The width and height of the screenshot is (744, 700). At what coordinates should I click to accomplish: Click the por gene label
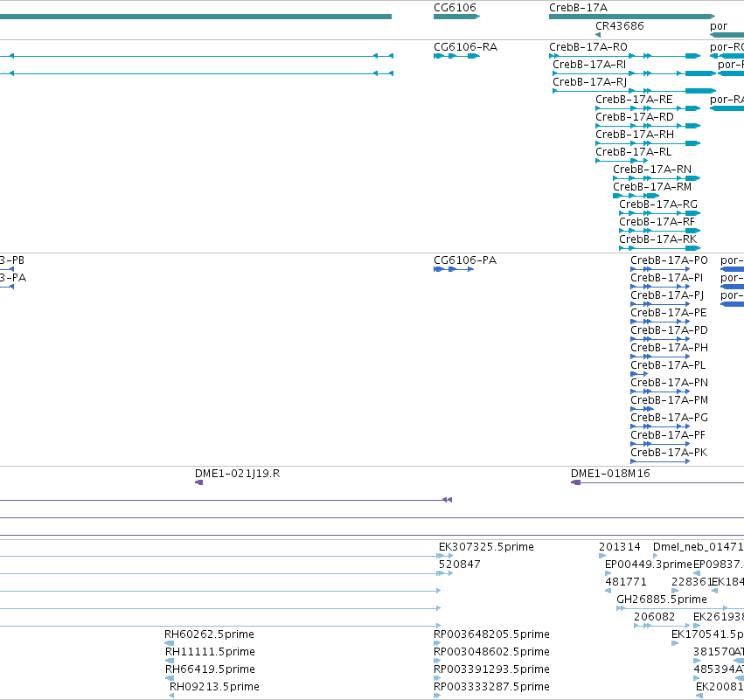pos(719,26)
